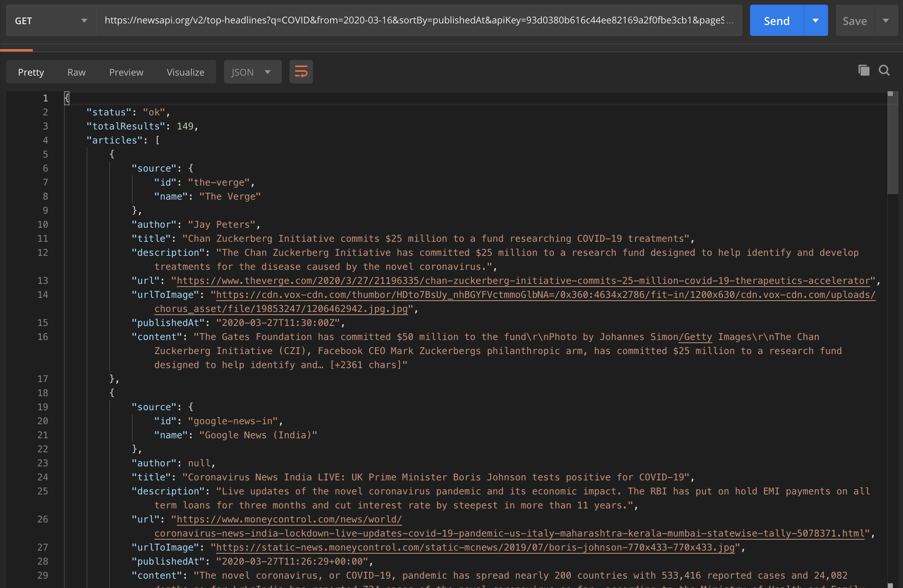903x588 pixels.
Task: Open the GET method dropdown
Action: click(x=51, y=21)
